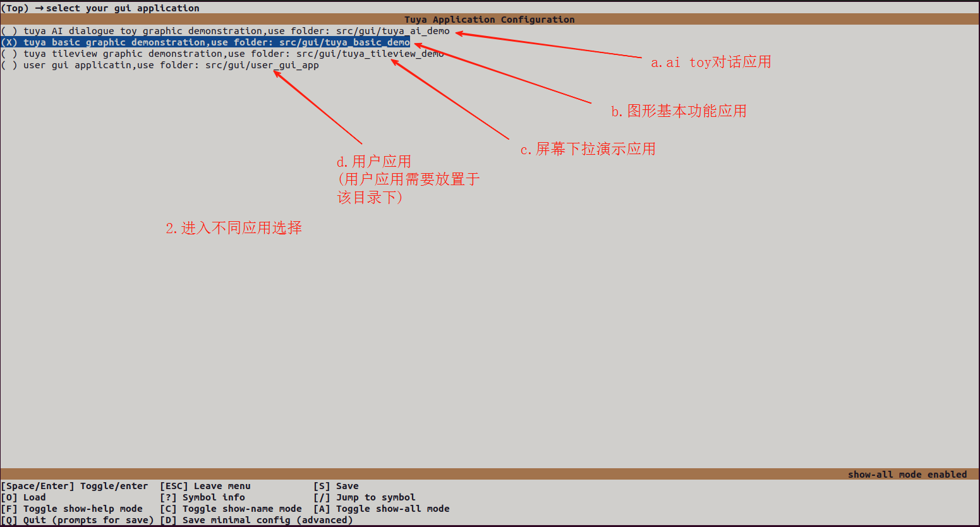Viewport: 980px width, 527px height.
Task: Click the [Space/Enter] Toggle/enter hint
Action: (75, 486)
